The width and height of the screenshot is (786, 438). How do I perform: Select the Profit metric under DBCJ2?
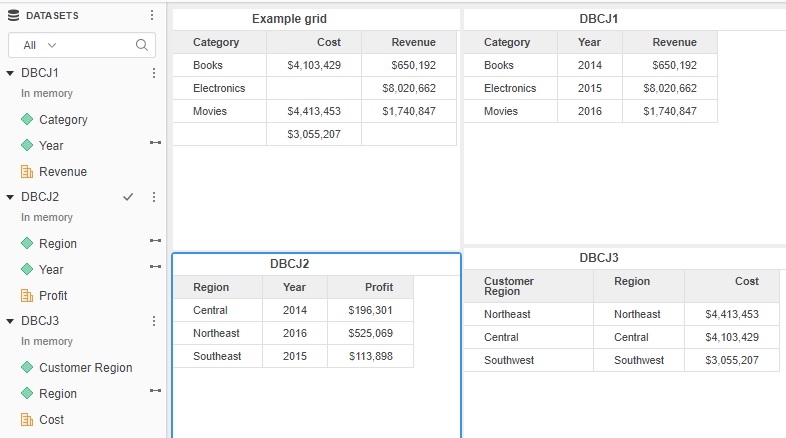(x=53, y=296)
